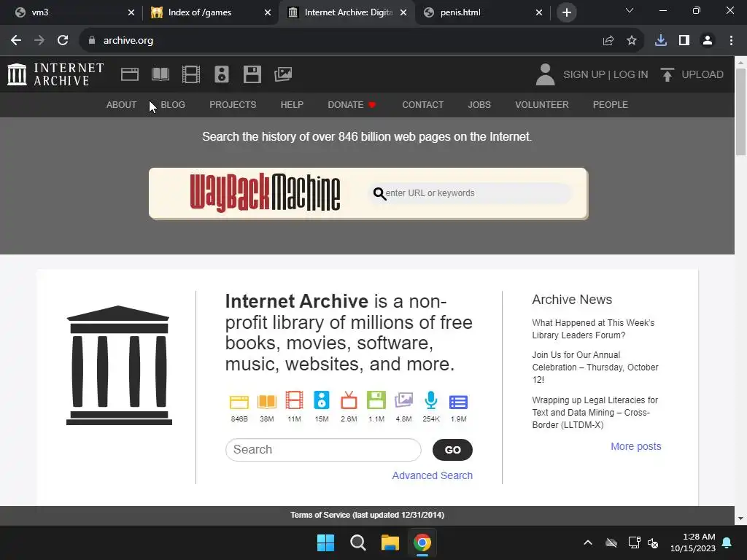Open the Audio speaker icon in top bar
The height and width of the screenshot is (560, 747).
pyautogui.click(x=222, y=74)
